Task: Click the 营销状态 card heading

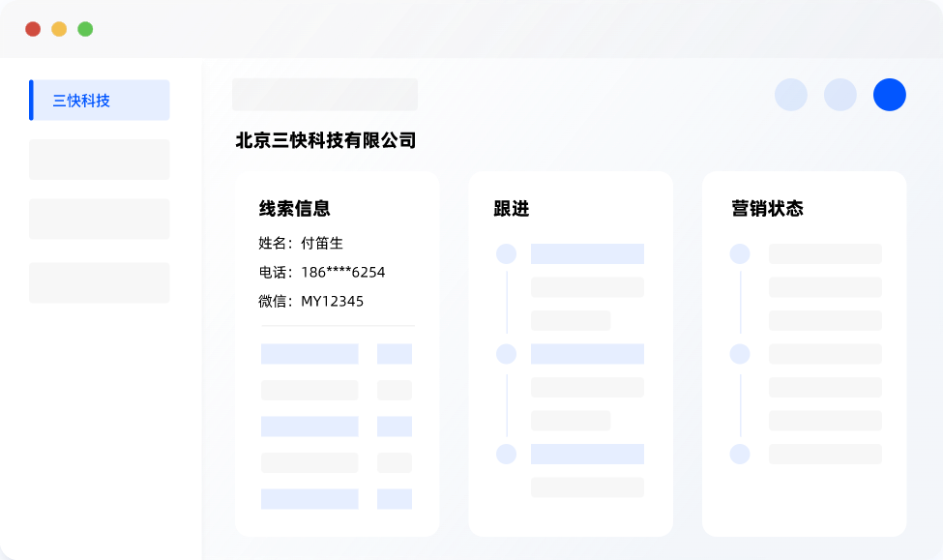Action: (x=767, y=208)
